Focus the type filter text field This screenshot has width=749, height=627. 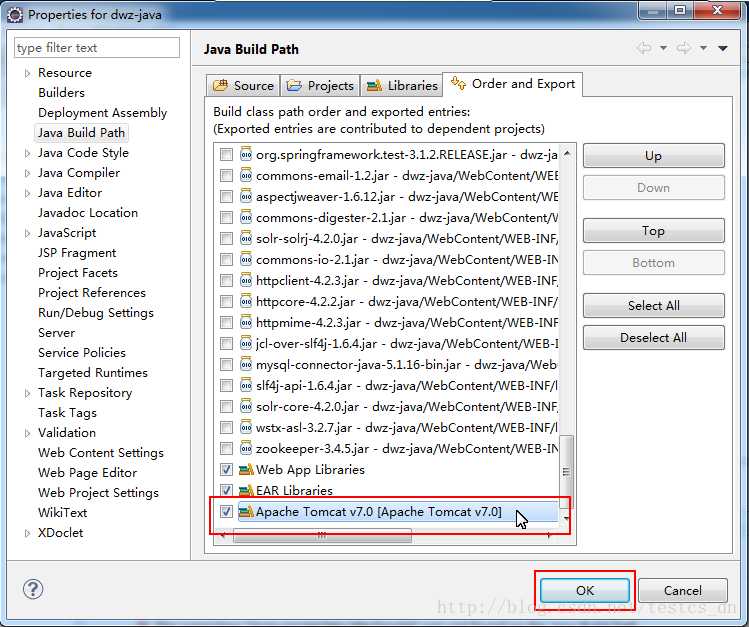click(97, 48)
